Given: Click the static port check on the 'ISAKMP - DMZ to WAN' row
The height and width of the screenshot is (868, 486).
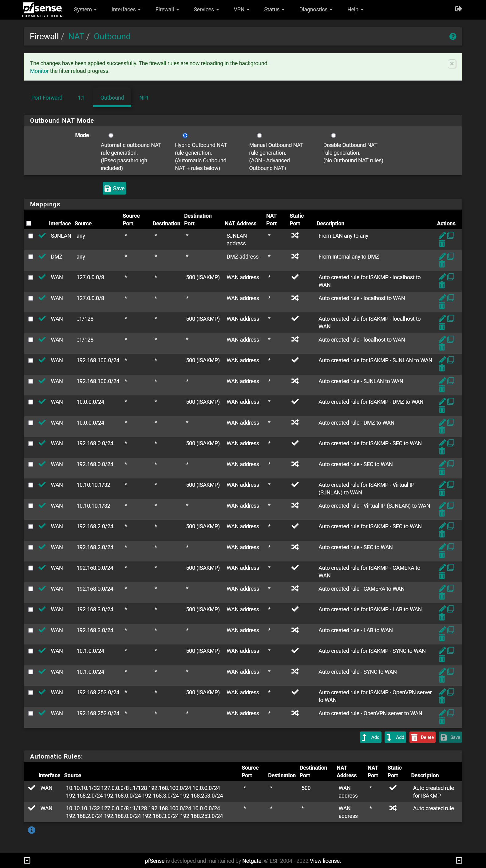Looking at the screenshot, I should [x=295, y=401].
